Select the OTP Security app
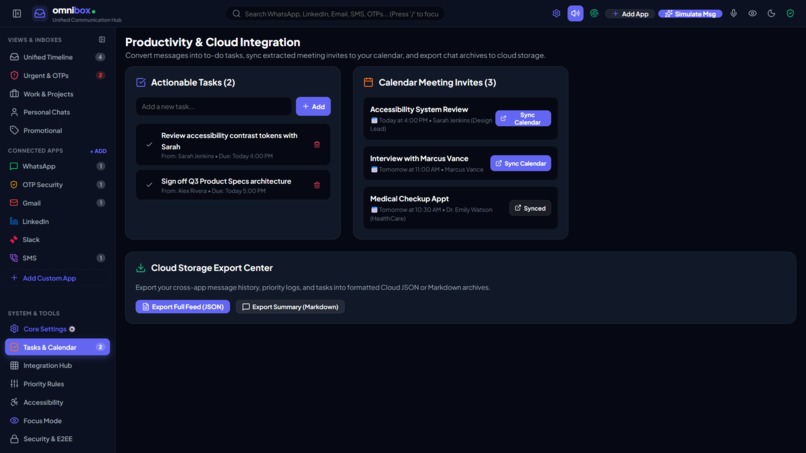806x453 pixels. tap(57, 185)
